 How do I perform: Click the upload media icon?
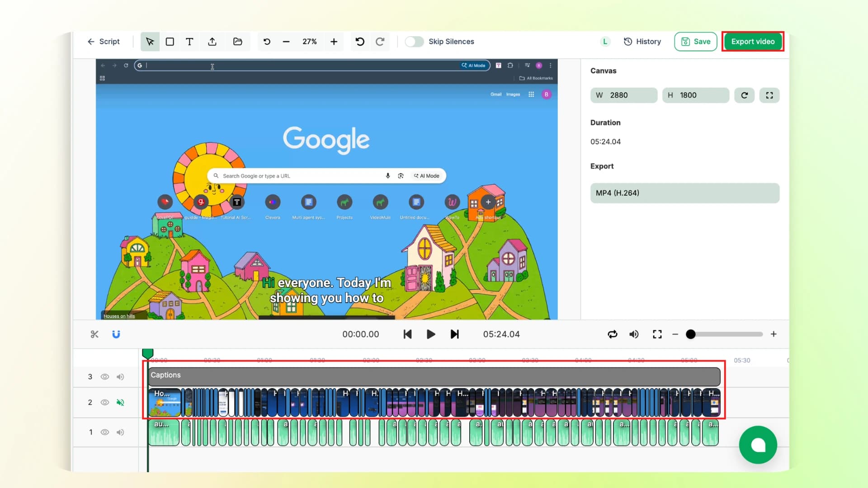pyautogui.click(x=212, y=41)
